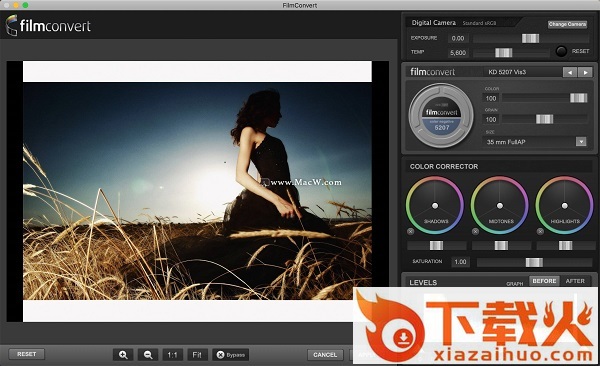This screenshot has height=366, width=600.
Task: Reset the Shadows color wheel
Action: click(x=411, y=232)
